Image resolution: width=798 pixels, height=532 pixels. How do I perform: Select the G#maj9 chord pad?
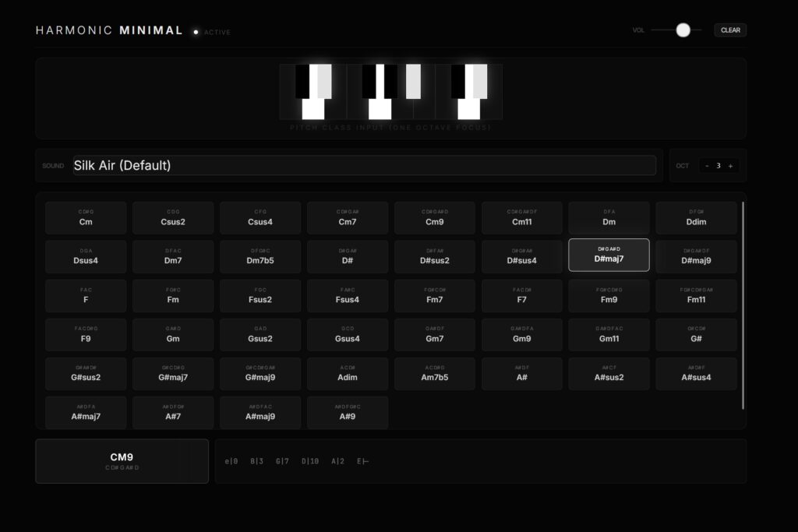[x=260, y=374]
